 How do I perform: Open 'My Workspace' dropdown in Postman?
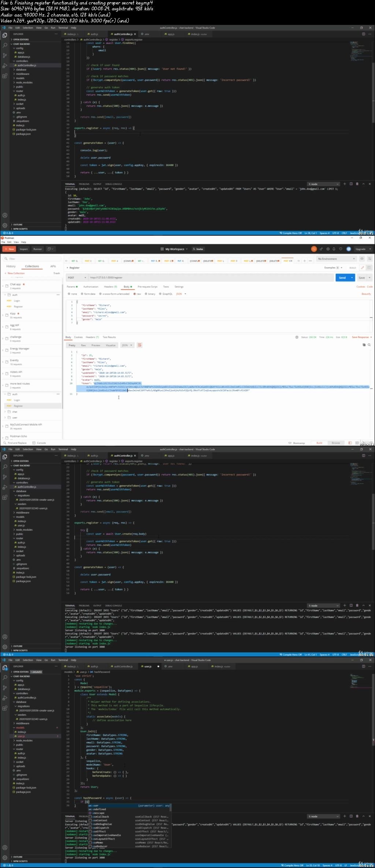(x=174, y=249)
